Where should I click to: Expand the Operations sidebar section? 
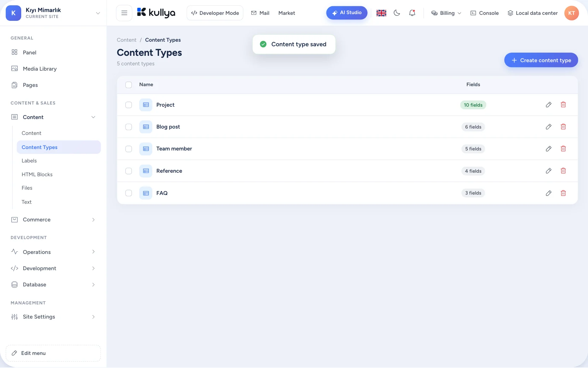pos(53,252)
